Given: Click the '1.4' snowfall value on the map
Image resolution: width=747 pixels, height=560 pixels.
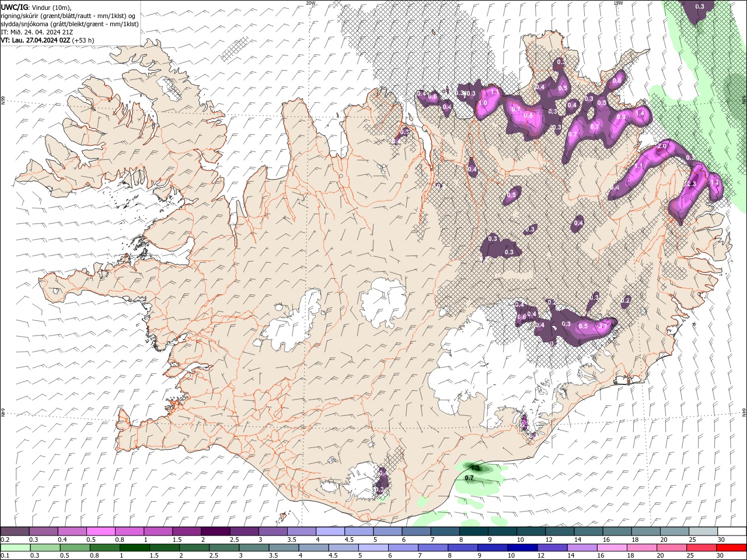Looking at the screenshot, I should pyautogui.click(x=640, y=113).
